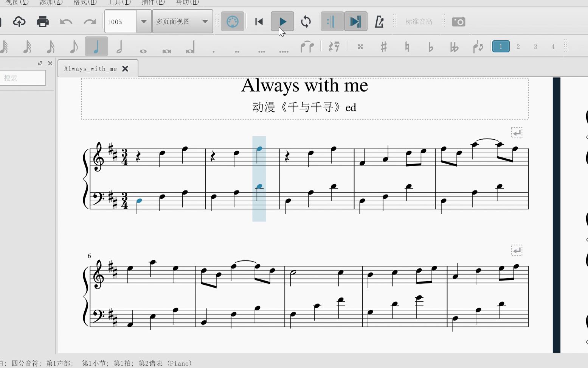Apply sharp accidental

(x=384, y=47)
